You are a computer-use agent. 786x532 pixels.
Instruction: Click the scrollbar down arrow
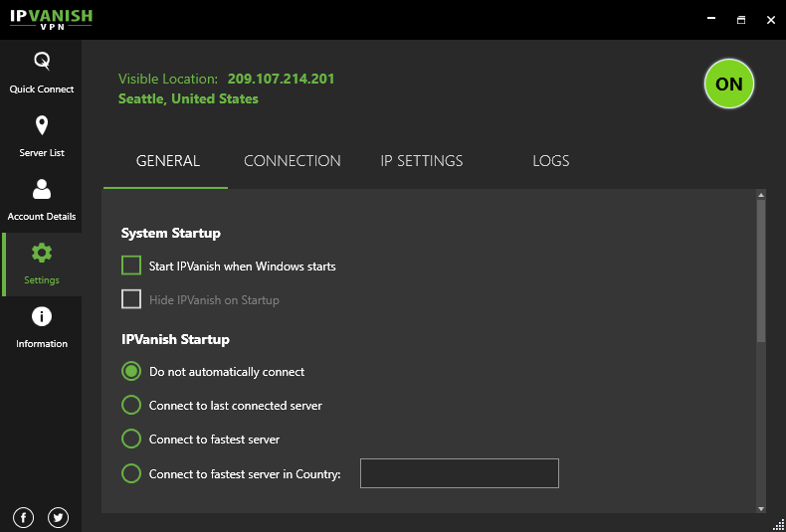coord(761,508)
